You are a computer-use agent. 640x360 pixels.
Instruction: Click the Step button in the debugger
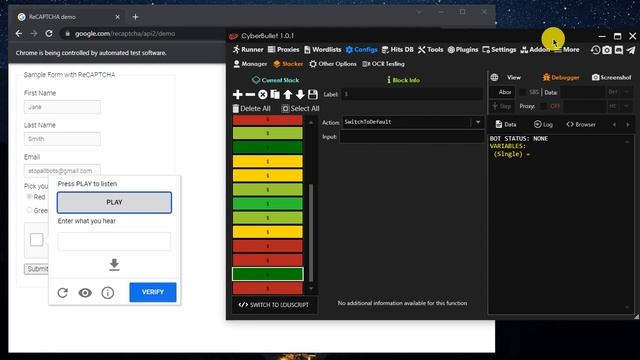(502, 106)
